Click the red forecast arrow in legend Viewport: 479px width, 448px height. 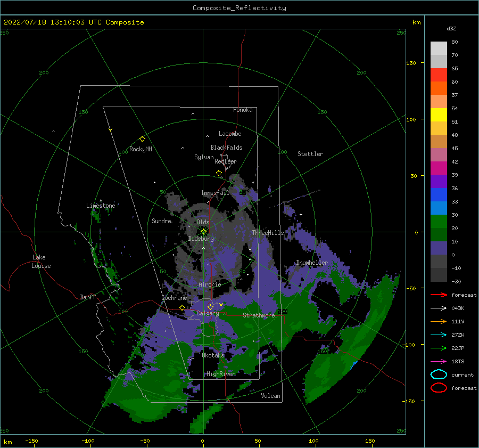click(439, 295)
